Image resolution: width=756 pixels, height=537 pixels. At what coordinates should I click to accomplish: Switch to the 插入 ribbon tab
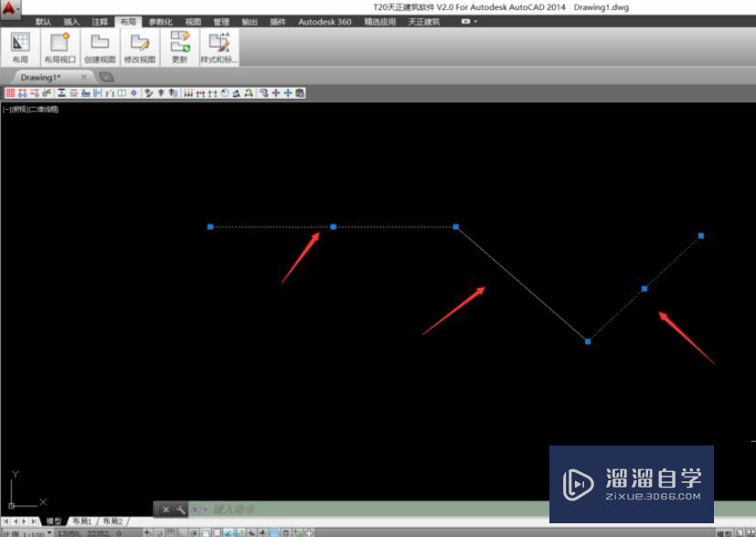coord(71,22)
